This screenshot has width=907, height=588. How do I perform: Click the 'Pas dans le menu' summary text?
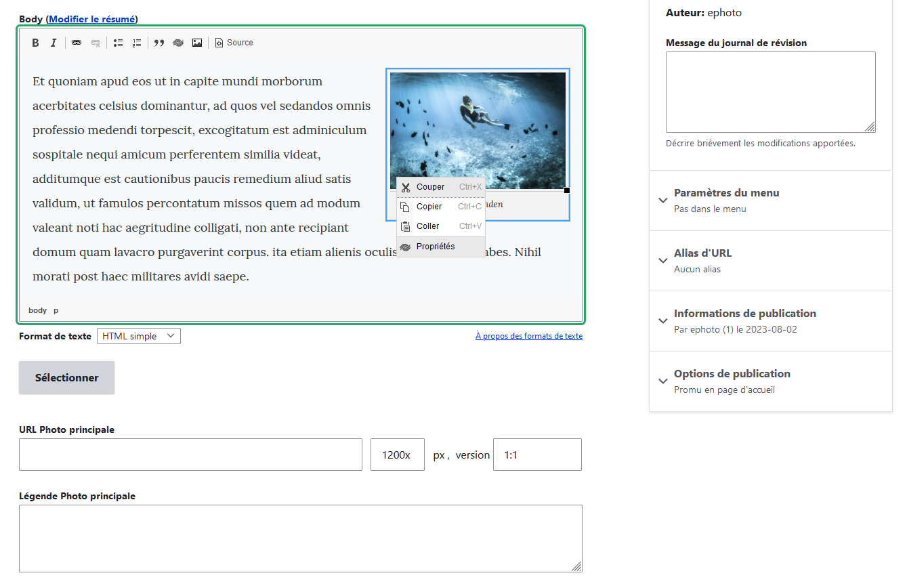coord(710,209)
